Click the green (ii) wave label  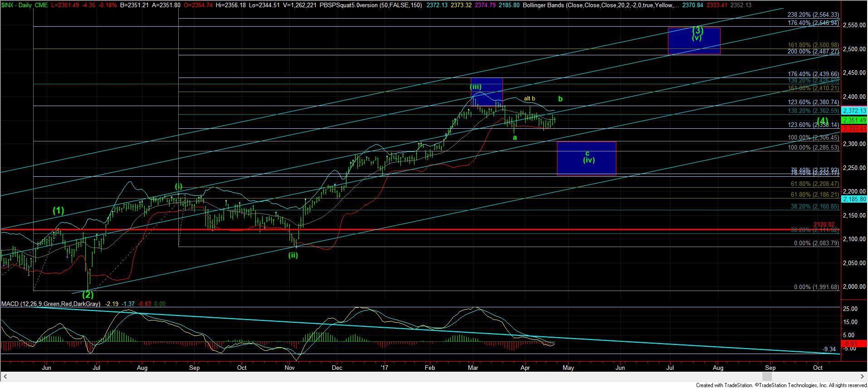(x=293, y=255)
